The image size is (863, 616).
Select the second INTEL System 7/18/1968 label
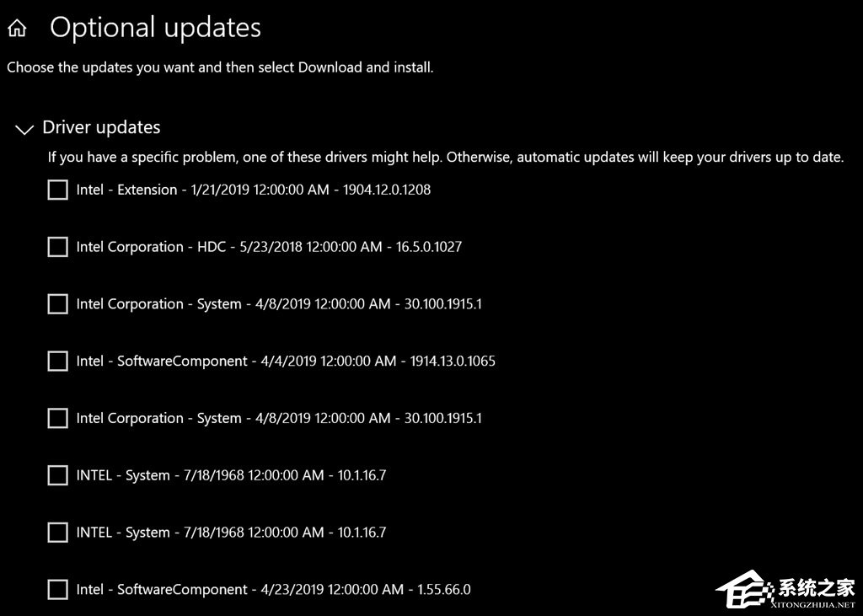point(231,533)
